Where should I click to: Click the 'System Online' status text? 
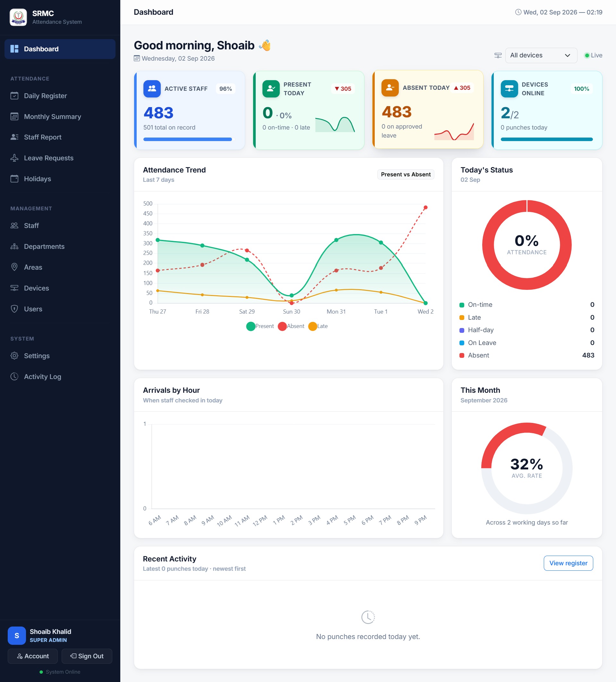pos(63,672)
